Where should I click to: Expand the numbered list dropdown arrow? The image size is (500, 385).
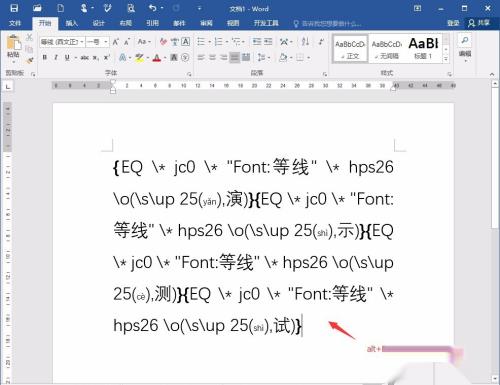[227, 42]
